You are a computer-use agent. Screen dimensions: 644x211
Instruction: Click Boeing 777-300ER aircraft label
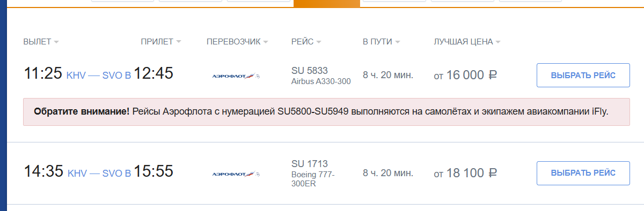[313, 179]
